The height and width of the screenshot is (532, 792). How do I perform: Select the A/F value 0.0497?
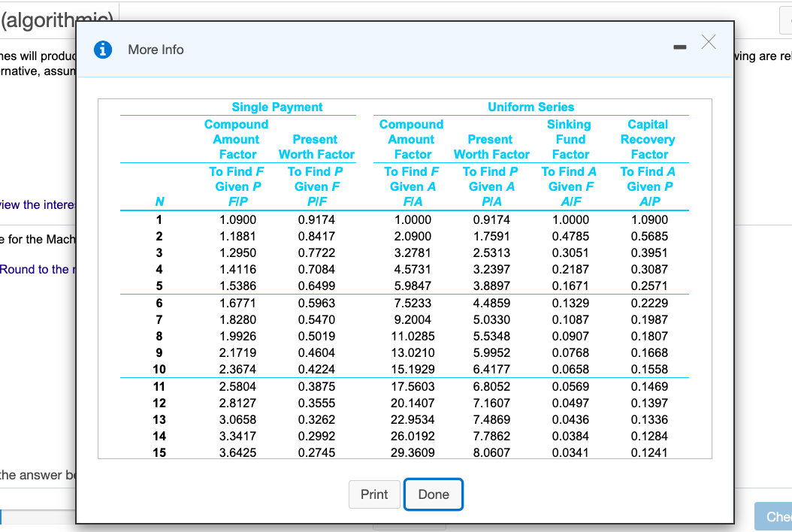(x=570, y=404)
